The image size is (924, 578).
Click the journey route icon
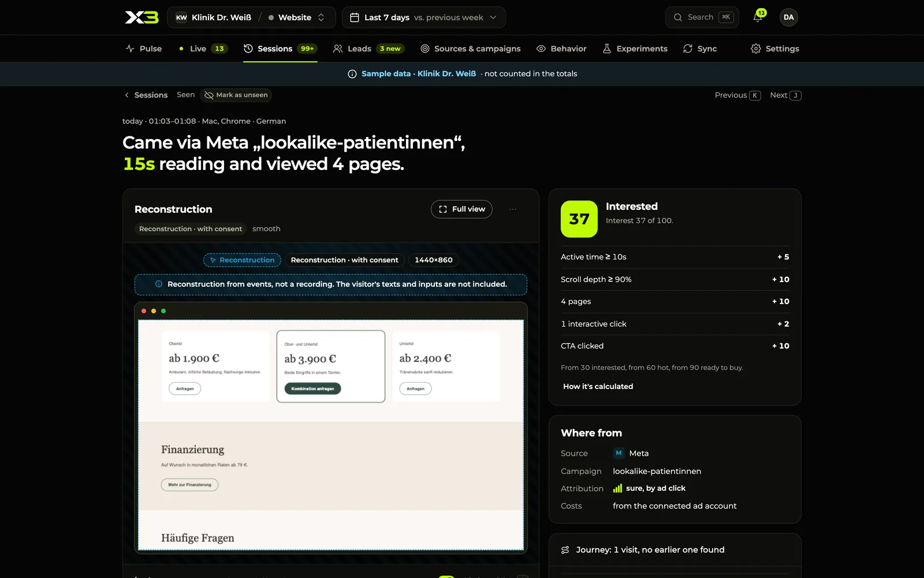[565, 550]
